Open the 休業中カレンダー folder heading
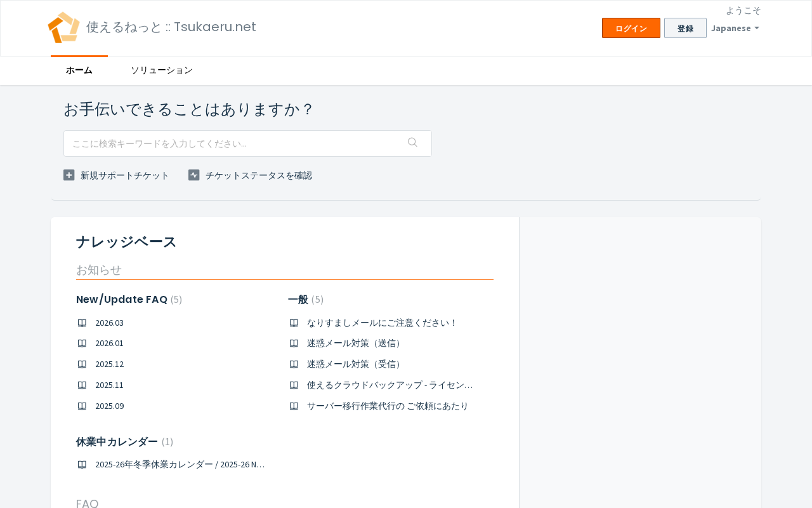The image size is (812, 508). [117, 441]
